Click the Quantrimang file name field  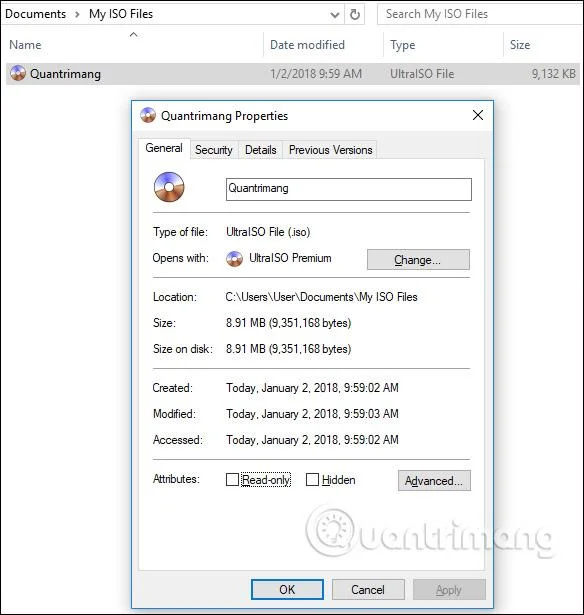[x=349, y=189]
